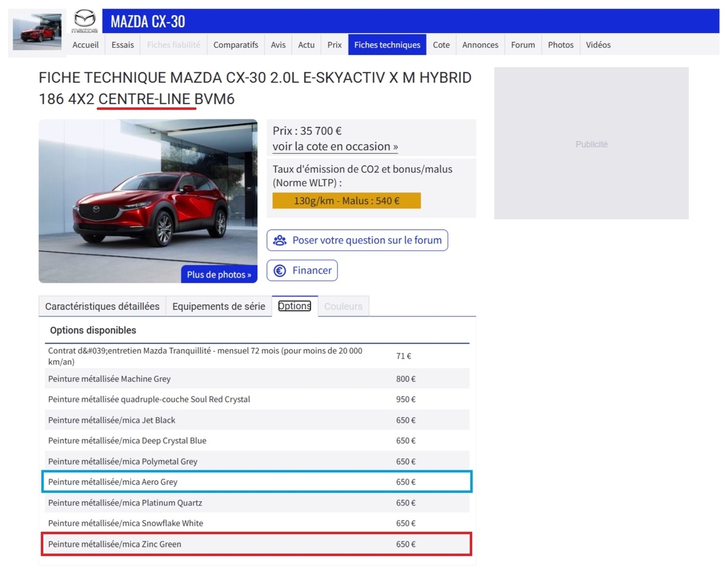The height and width of the screenshot is (576, 728).
Task: Select the Zinc Green paint row
Action: (x=257, y=544)
